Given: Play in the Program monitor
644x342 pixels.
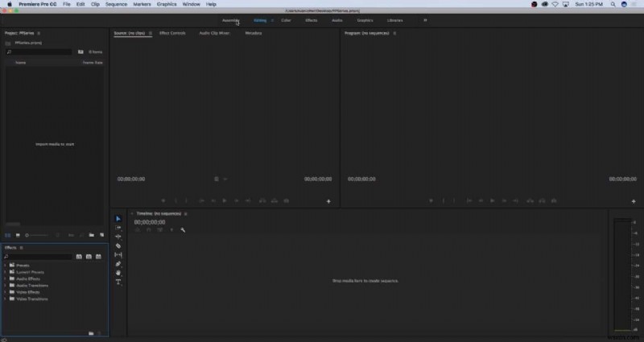Looking at the screenshot, I should tap(493, 200).
